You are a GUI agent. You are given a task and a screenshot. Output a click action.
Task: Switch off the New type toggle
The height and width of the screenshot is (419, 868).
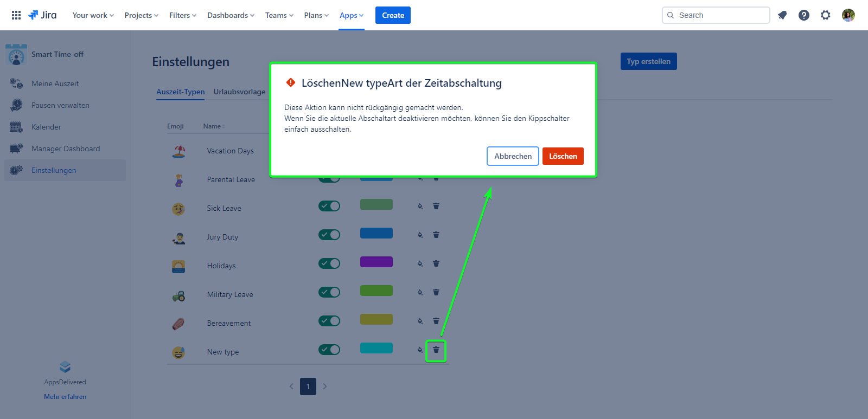click(x=329, y=350)
